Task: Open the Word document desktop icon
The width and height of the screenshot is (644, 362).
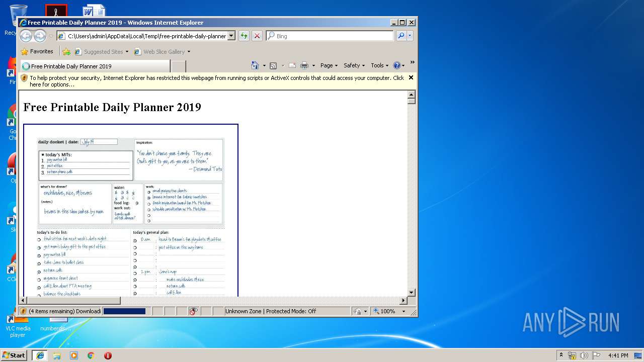Action: pyautogui.click(x=94, y=10)
